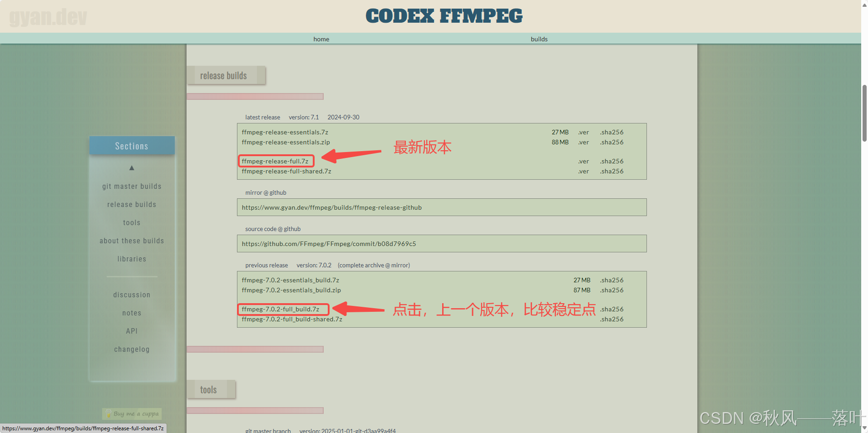
Task: Download ffmpeg-7.0.2-full_build-shared.7z
Action: (292, 319)
